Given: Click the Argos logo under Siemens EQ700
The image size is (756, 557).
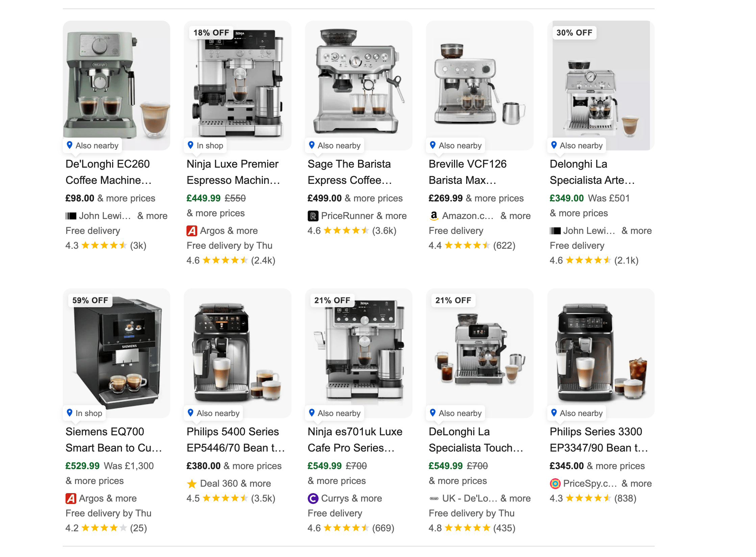Looking at the screenshot, I should [71, 499].
